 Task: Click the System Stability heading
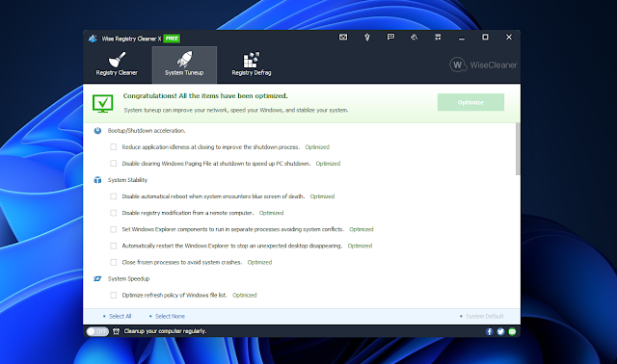coord(127,180)
